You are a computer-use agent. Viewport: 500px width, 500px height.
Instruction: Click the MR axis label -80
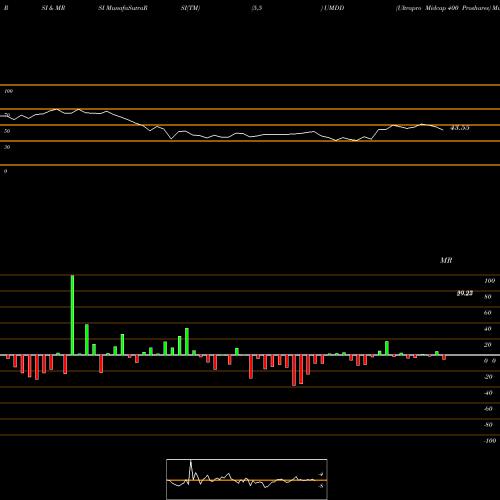(488, 425)
